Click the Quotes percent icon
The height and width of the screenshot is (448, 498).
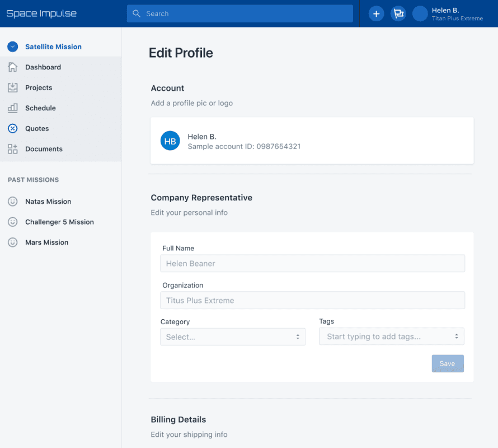point(12,129)
